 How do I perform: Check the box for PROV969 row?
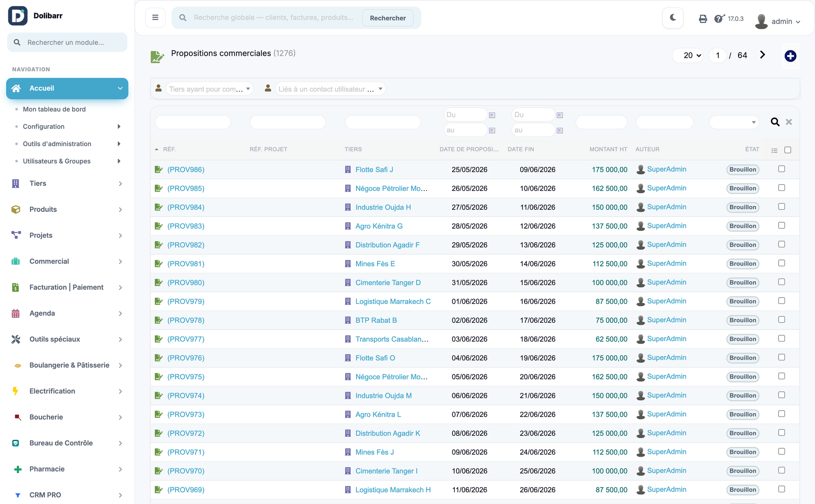[x=781, y=489]
